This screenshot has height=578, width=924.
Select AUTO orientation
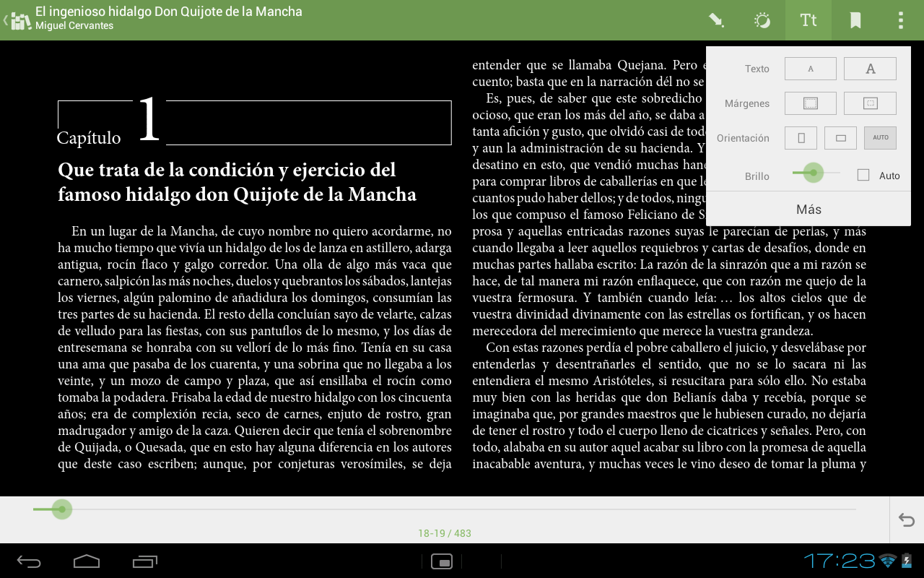click(x=881, y=138)
